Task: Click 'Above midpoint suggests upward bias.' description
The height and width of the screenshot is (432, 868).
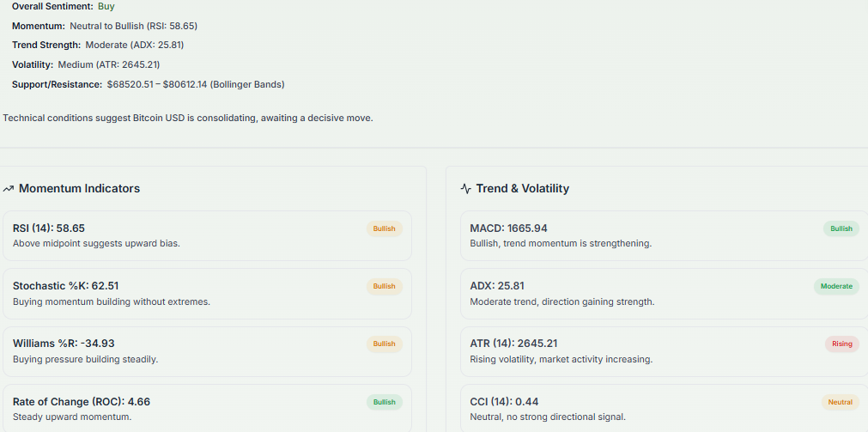Action: 96,243
